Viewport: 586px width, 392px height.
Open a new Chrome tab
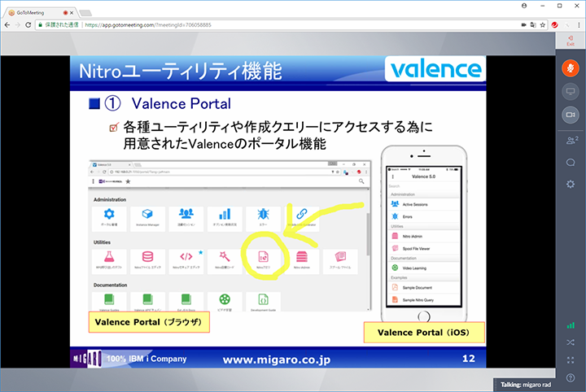click(85, 13)
